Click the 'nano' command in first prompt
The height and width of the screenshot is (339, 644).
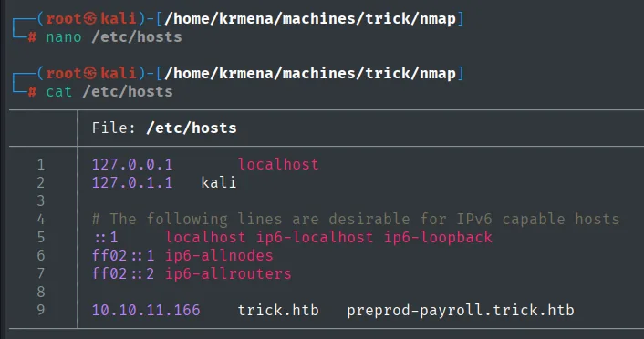tap(64, 37)
